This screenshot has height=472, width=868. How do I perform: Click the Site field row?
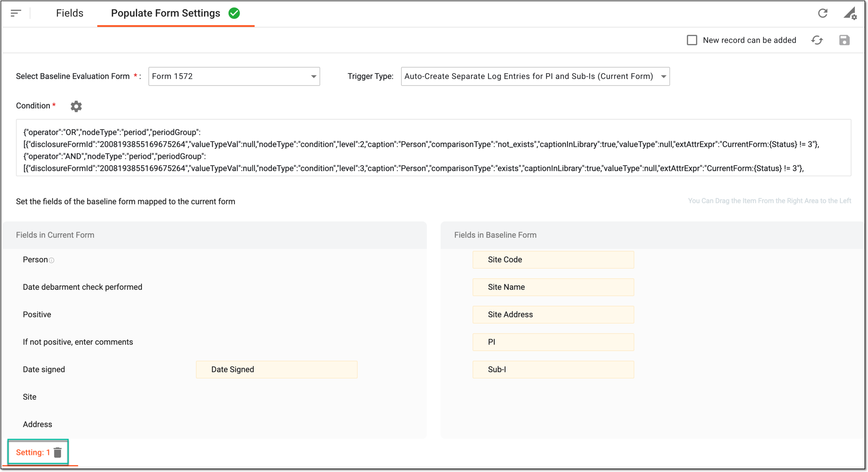point(215,397)
